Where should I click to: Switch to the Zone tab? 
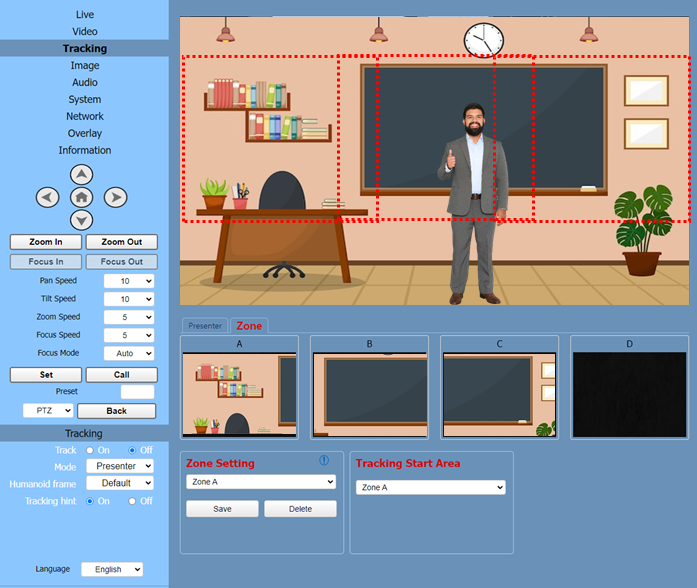(x=249, y=326)
